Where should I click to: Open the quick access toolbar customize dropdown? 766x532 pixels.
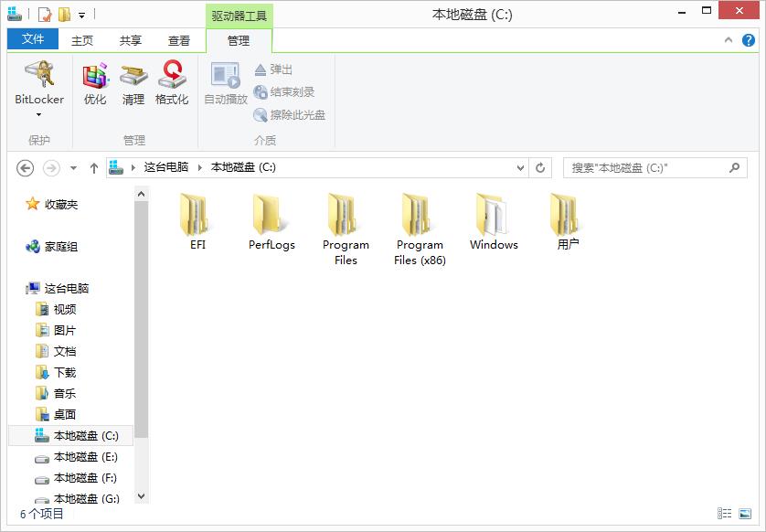(81, 16)
